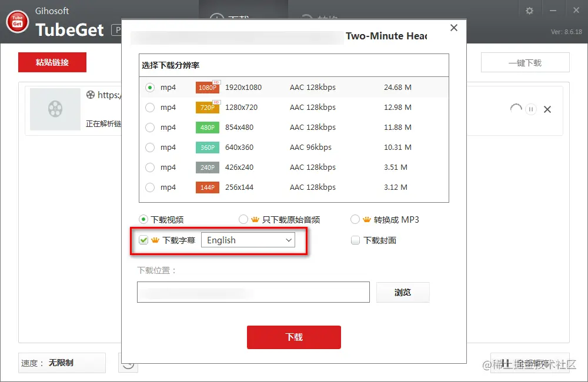The width and height of the screenshot is (588, 382).
Task: Click the 12.98 M file size
Action: click(x=397, y=107)
